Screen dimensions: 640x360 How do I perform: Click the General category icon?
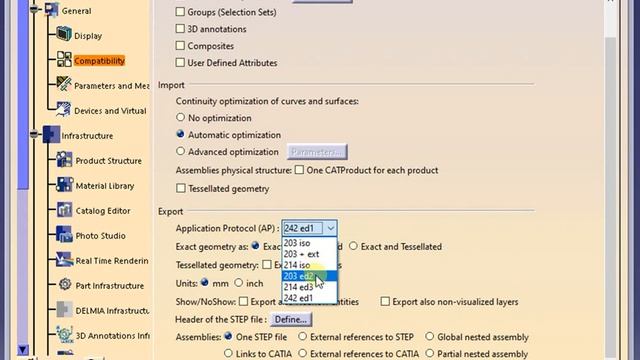coord(51,9)
